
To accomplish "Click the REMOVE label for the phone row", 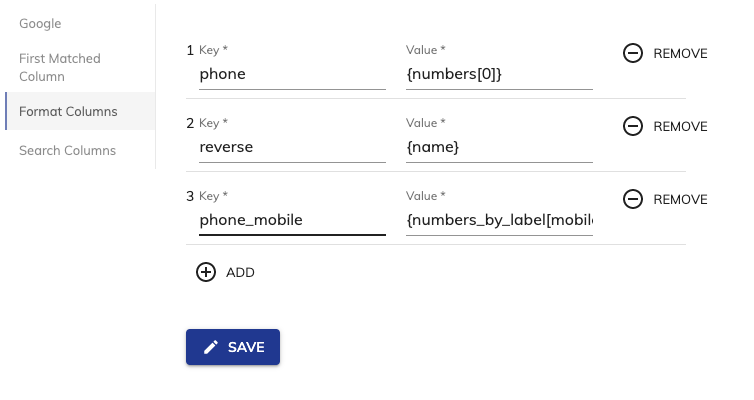I will [x=680, y=53].
